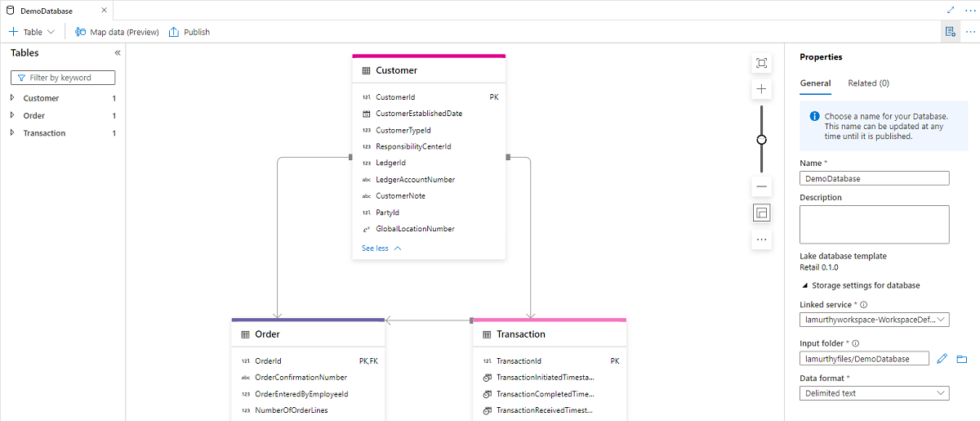Click the Input folder info icon

click(x=856, y=344)
